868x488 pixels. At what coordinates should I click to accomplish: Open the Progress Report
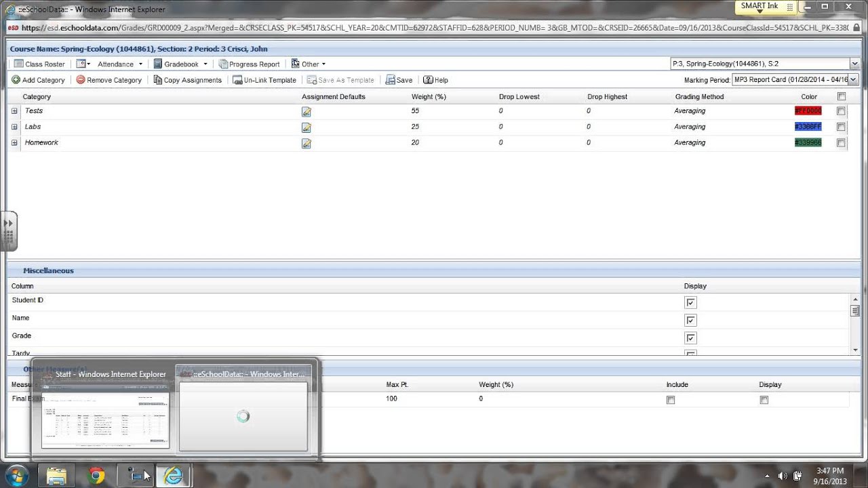(x=249, y=64)
